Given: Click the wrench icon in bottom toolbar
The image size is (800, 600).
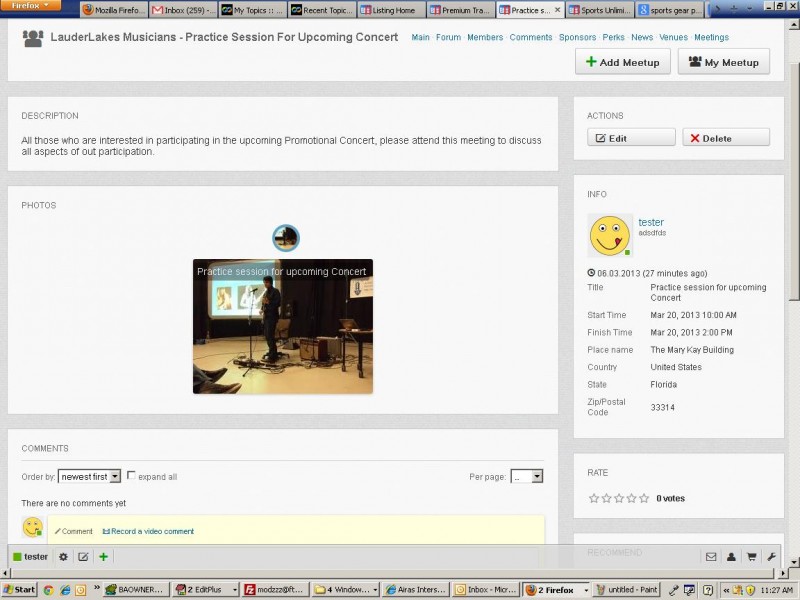Looking at the screenshot, I should coord(771,557).
